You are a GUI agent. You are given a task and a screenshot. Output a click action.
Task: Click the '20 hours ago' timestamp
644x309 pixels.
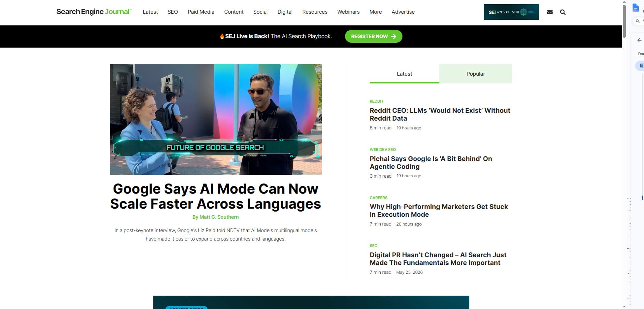point(409,224)
